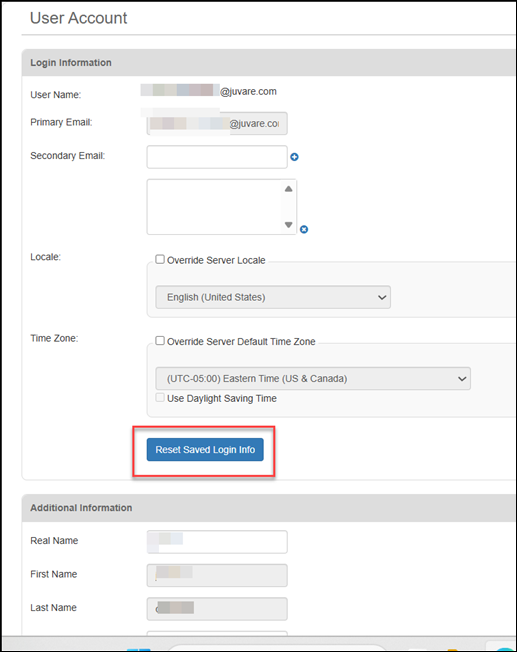This screenshot has height=652, width=517.
Task: Click the up arrow in the email list scrollbar
Action: coord(288,189)
